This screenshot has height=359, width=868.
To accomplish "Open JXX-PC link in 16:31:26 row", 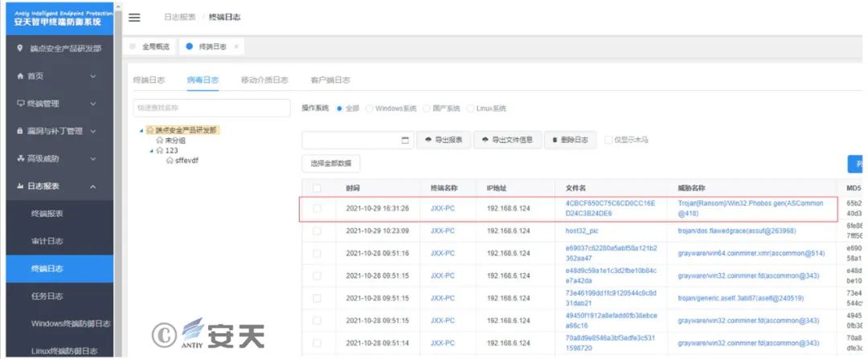I will pos(442,209).
